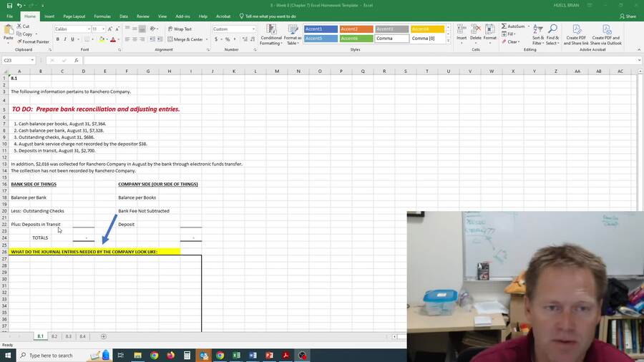Click Tell me what you want to do
The width and height of the screenshot is (644, 362).
[268, 16]
